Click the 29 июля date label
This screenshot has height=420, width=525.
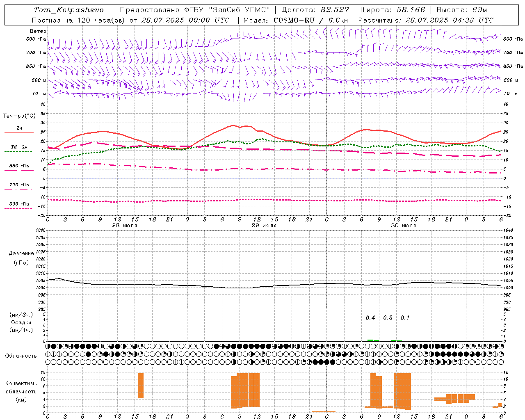click(x=264, y=226)
